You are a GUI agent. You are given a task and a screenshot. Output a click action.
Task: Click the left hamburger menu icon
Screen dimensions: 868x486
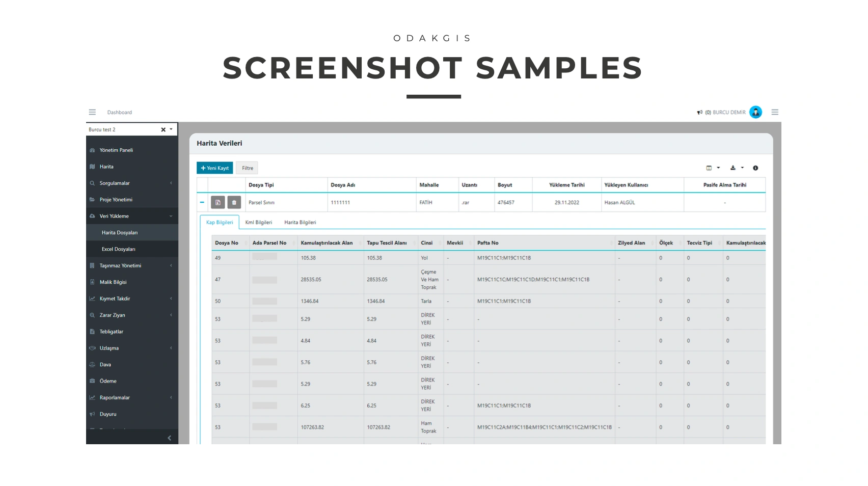92,112
